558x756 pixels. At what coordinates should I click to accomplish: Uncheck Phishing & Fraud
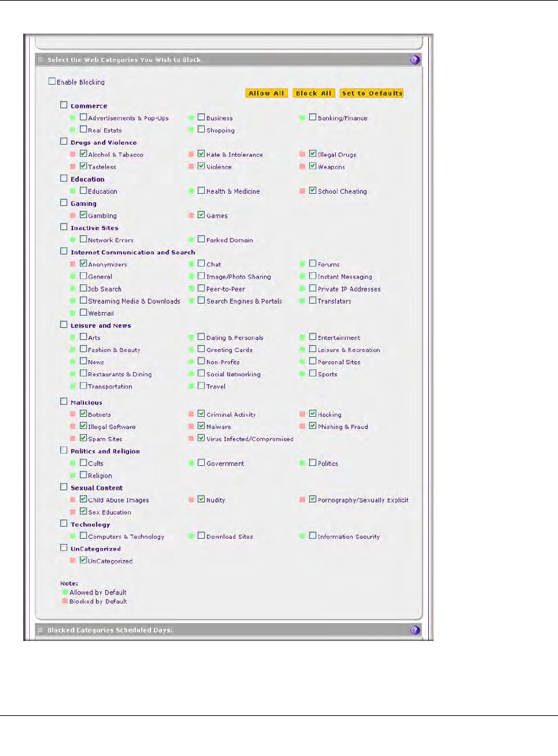pos(313,426)
